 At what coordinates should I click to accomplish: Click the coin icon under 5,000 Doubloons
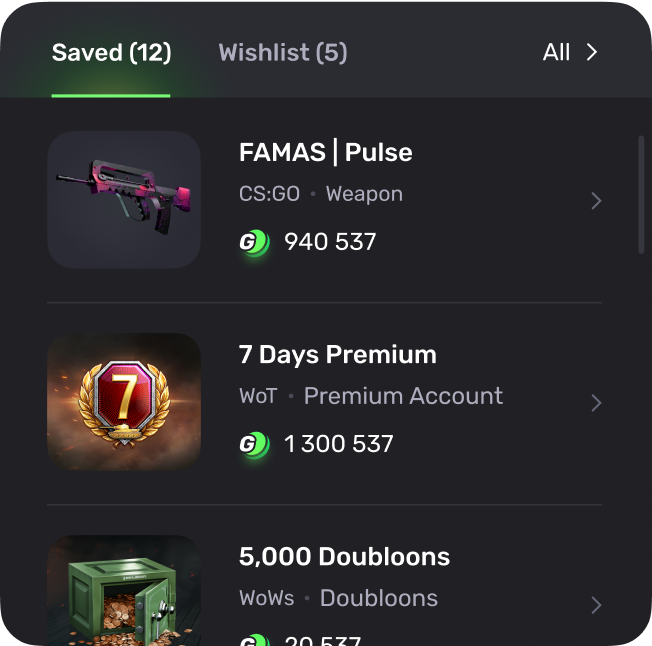click(x=254, y=640)
